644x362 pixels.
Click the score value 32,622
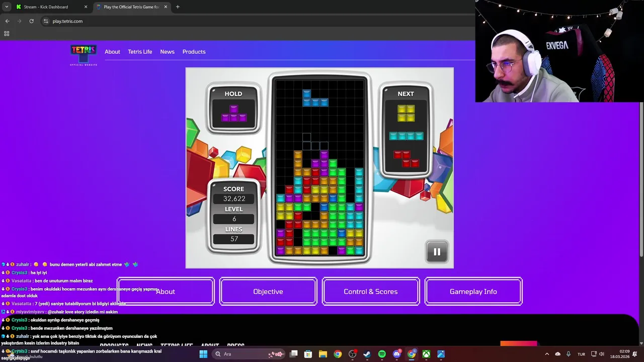[234, 199]
